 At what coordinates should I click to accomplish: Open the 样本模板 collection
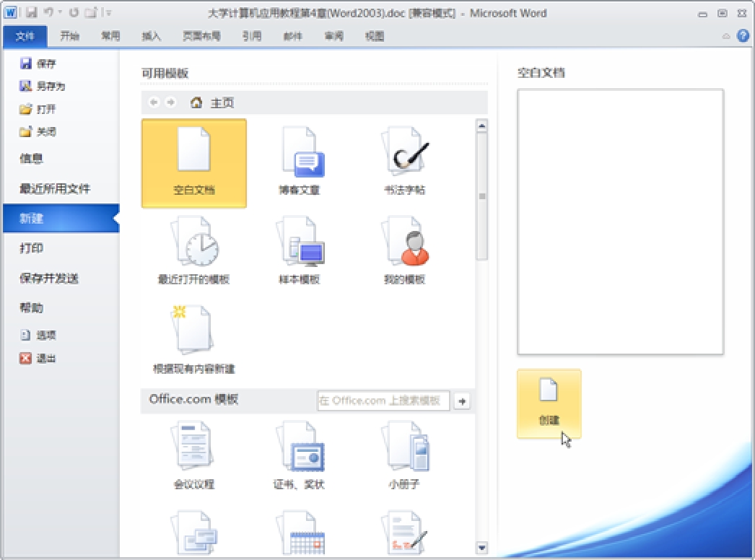[x=299, y=251]
